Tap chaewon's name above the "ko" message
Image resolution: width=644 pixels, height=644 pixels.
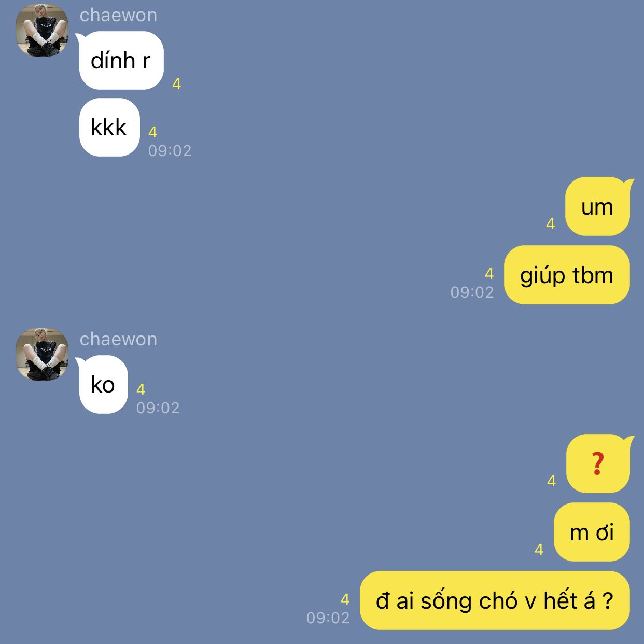(118, 339)
